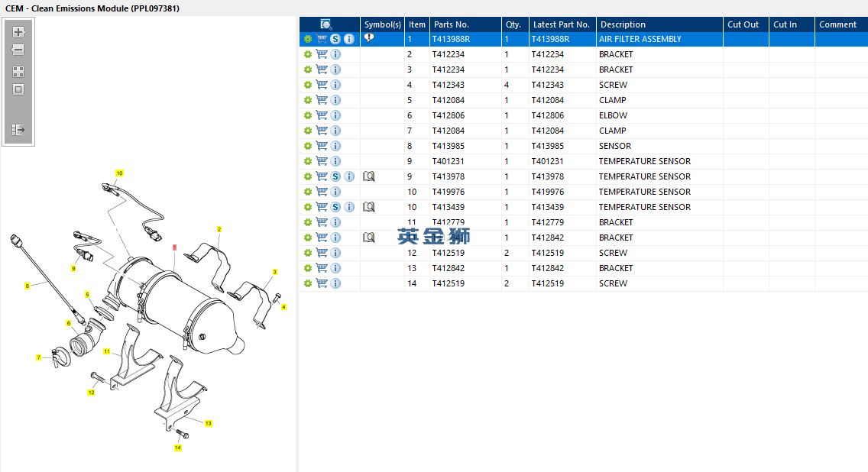Select the parts number cell T401231
This screenshot has height=472, width=868.
click(465, 161)
